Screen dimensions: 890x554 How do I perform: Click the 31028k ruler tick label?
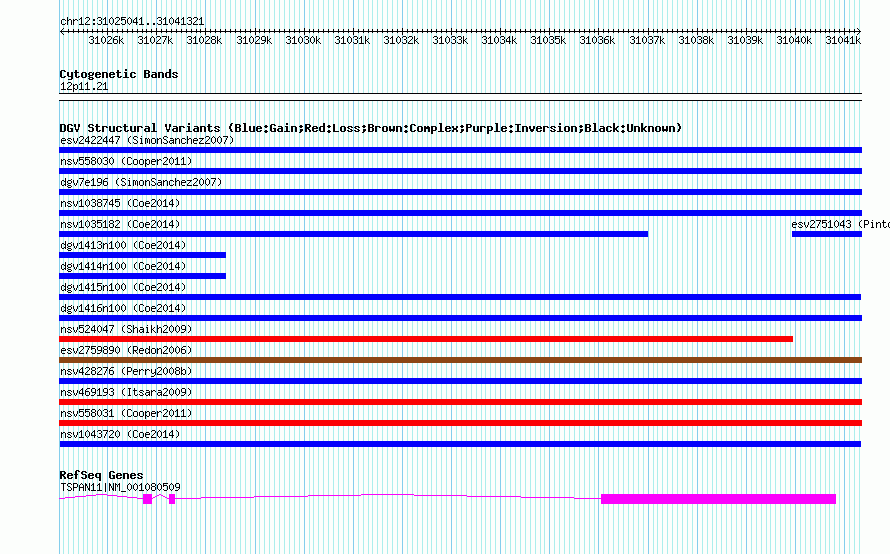pyautogui.click(x=204, y=40)
